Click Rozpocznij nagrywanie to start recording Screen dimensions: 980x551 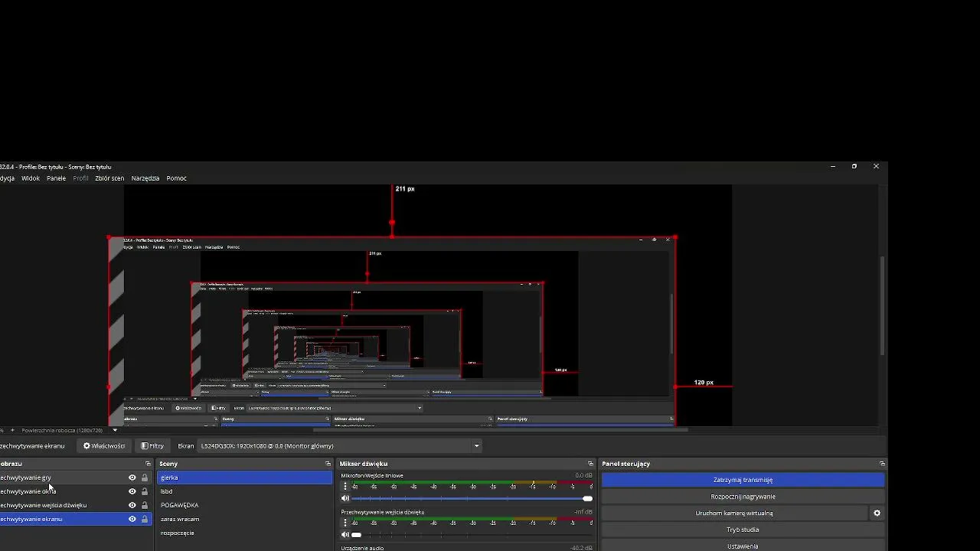[x=743, y=497]
